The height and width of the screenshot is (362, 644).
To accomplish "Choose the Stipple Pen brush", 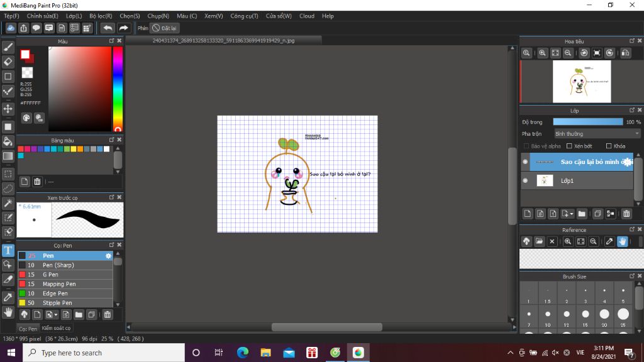I will 65,303.
